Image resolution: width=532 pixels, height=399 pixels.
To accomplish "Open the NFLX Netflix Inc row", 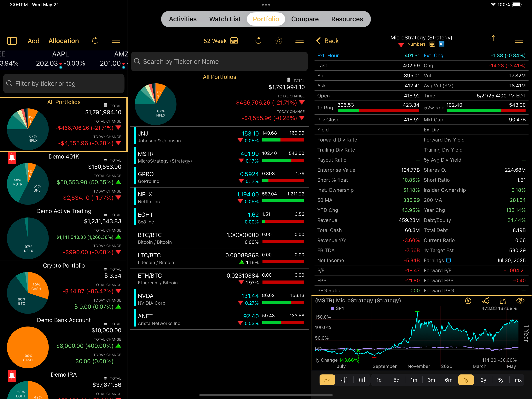I will pos(219,198).
